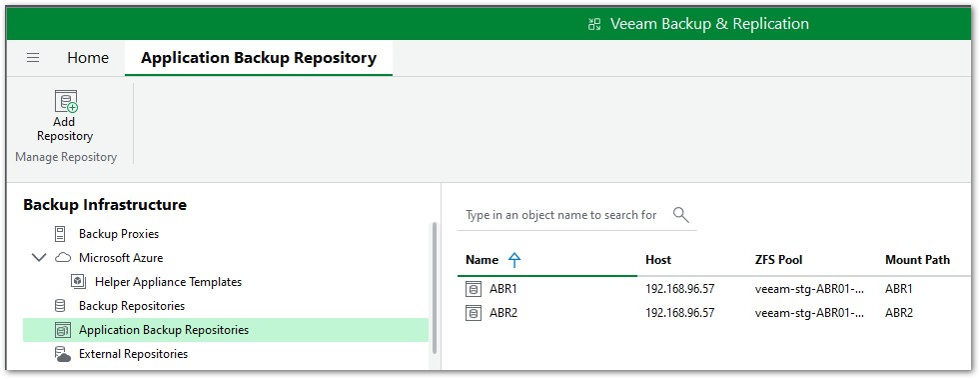
Task: Switch to the Home tab
Action: point(88,58)
